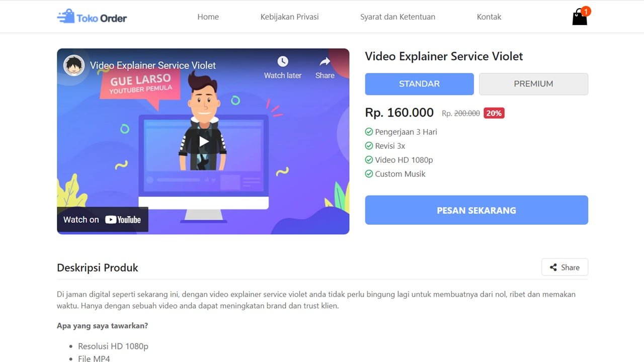Click the Custom Musik check icon
Viewport: 644px width, 362px height.
coord(369,174)
